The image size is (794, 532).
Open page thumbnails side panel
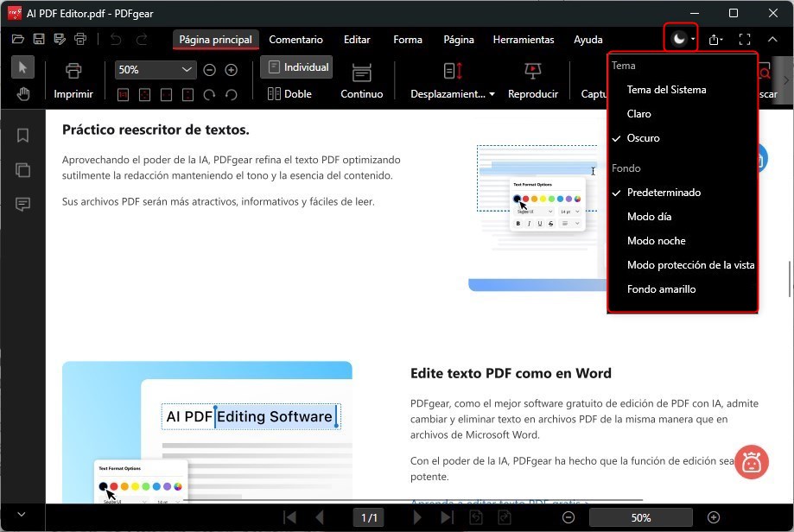click(x=22, y=169)
